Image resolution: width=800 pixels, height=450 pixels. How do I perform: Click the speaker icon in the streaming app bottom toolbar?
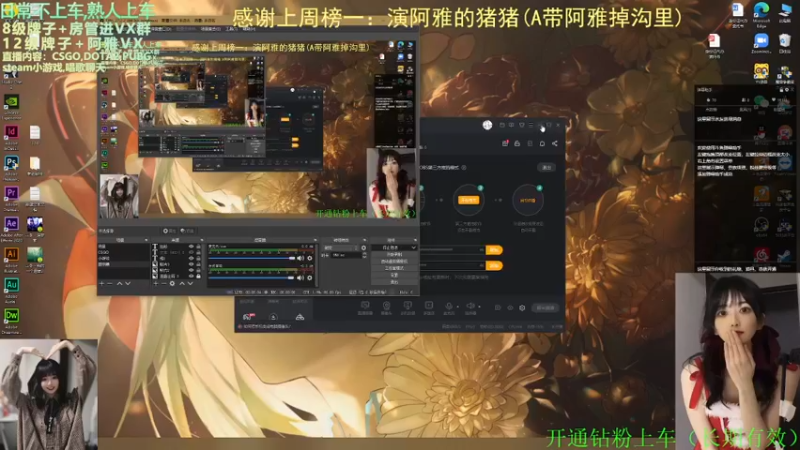coord(470,306)
